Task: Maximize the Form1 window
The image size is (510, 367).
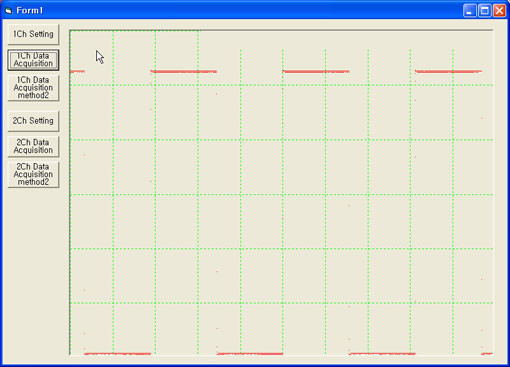Action: click(x=484, y=11)
